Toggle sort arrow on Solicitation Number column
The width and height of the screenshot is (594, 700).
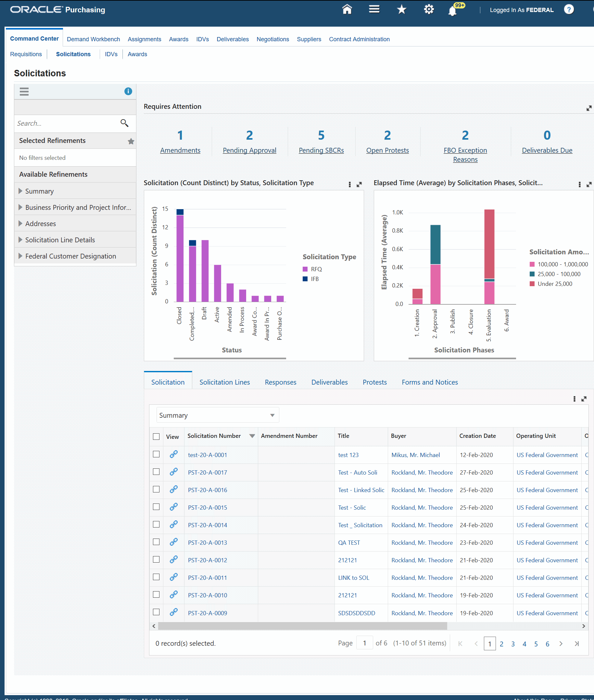[252, 436]
